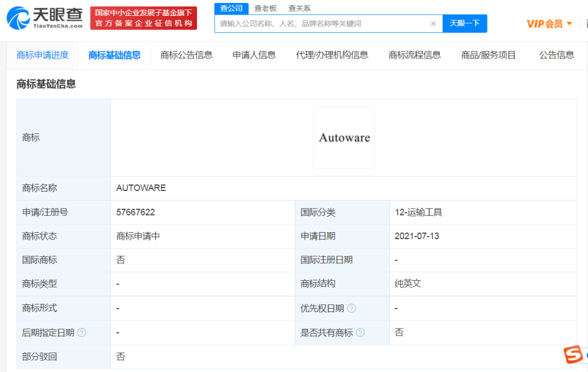
Task: Click the Sogou input method icon
Action: click(573, 355)
